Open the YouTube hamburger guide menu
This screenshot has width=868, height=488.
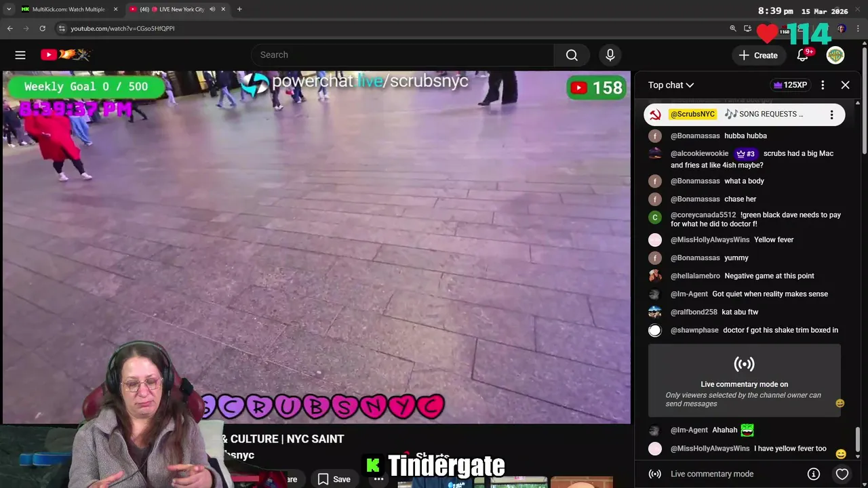coord(20,55)
